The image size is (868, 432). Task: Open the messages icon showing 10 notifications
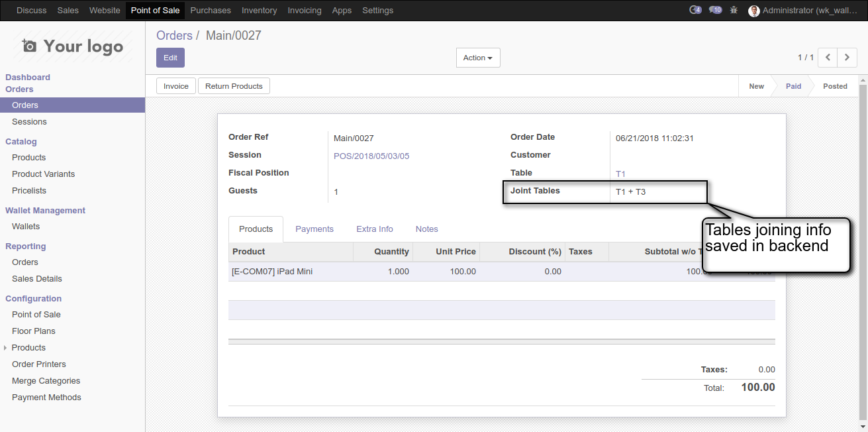pos(715,10)
